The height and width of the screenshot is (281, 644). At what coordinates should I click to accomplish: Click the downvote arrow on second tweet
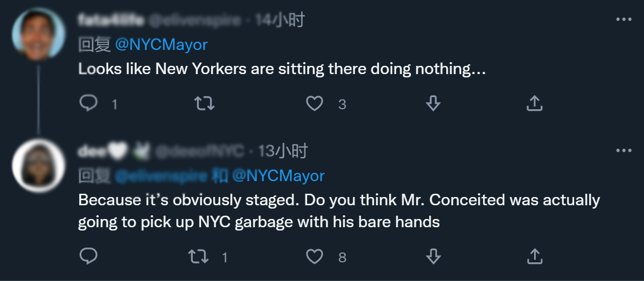[x=434, y=256]
